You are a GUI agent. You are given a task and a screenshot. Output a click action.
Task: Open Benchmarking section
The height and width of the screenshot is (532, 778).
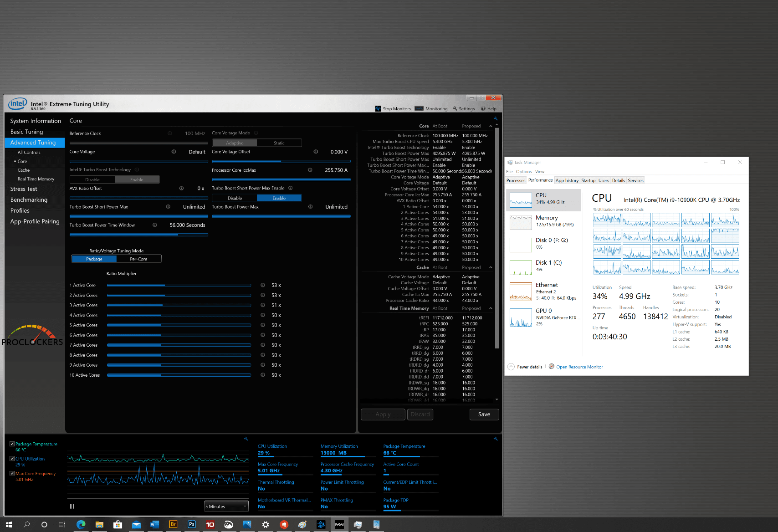[29, 199]
